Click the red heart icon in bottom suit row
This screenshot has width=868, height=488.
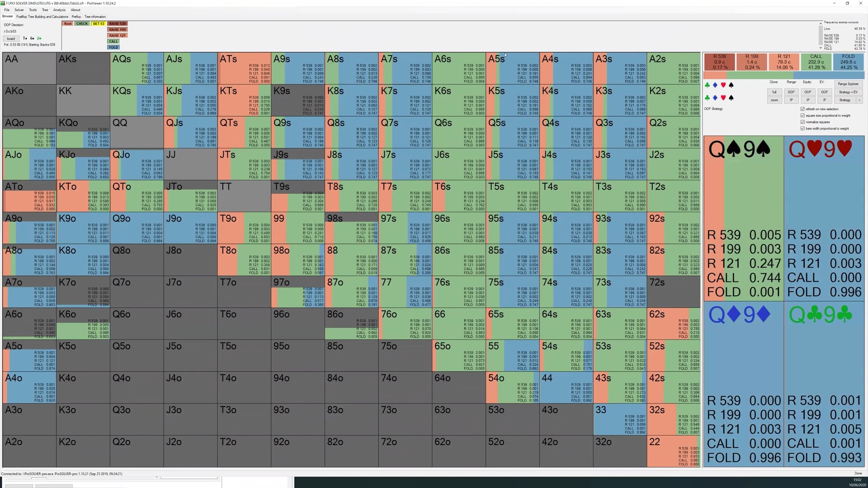pos(723,98)
